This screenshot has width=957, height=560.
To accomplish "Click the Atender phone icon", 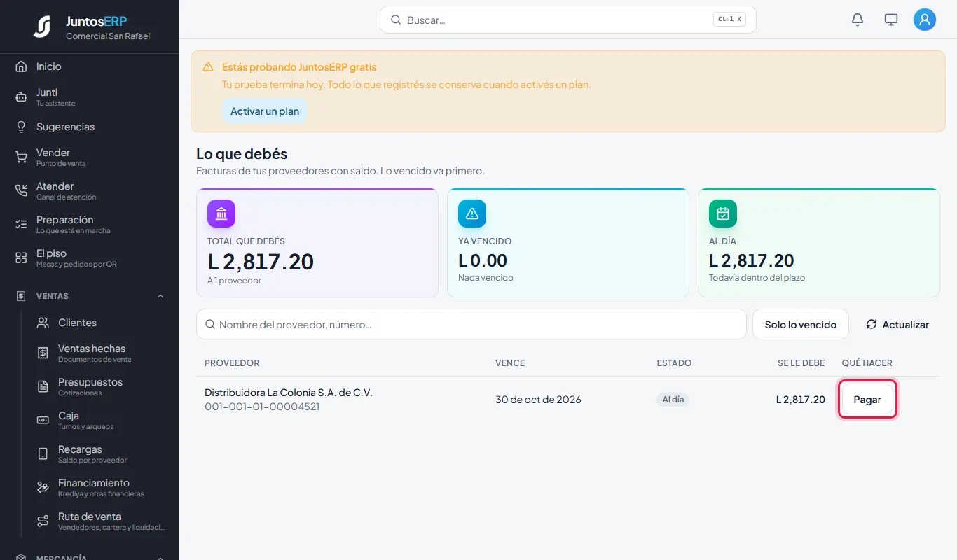I will 21,191.
